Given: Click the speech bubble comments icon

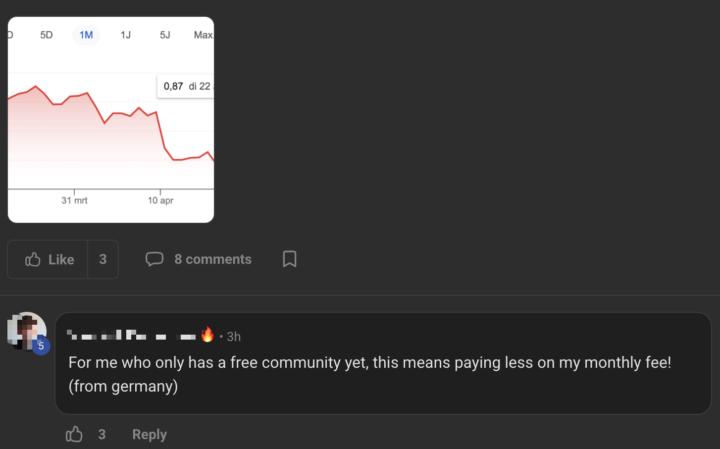Looking at the screenshot, I should [154, 259].
